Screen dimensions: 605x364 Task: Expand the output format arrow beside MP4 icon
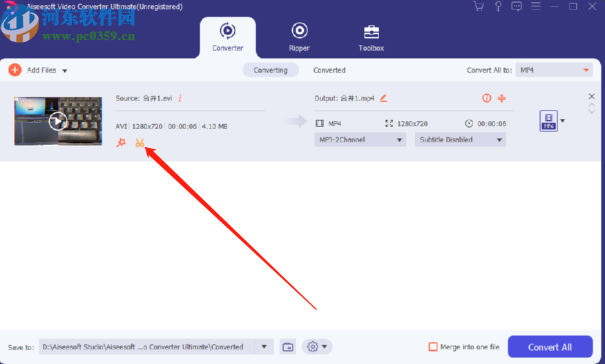(x=563, y=121)
